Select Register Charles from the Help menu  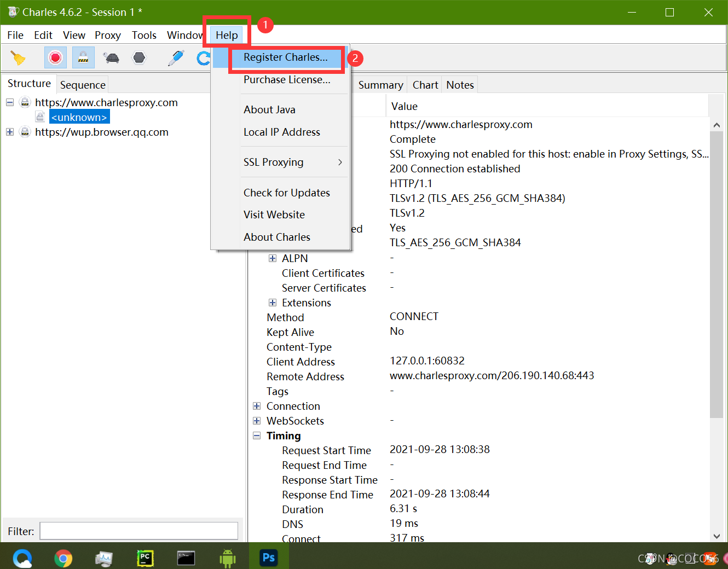tap(286, 57)
